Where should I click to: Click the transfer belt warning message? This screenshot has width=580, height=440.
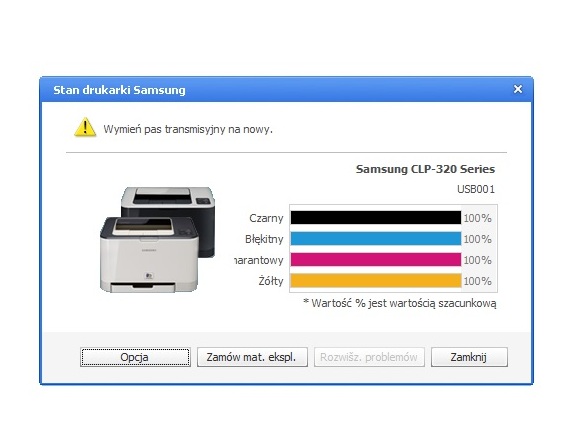pyautogui.click(x=188, y=129)
